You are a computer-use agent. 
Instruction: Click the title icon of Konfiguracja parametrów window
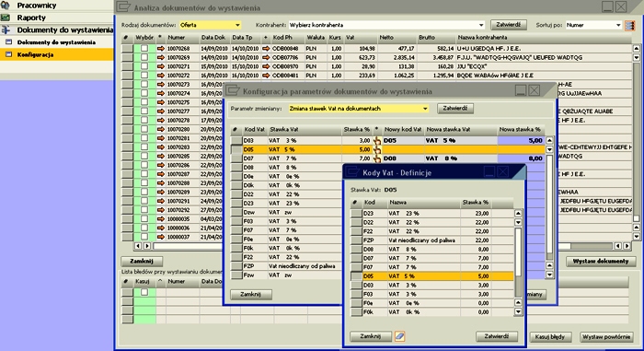click(232, 90)
